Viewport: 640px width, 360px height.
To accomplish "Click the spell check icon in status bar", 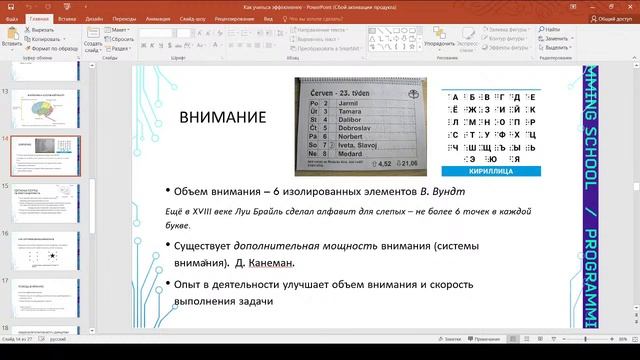I will (x=41, y=339).
